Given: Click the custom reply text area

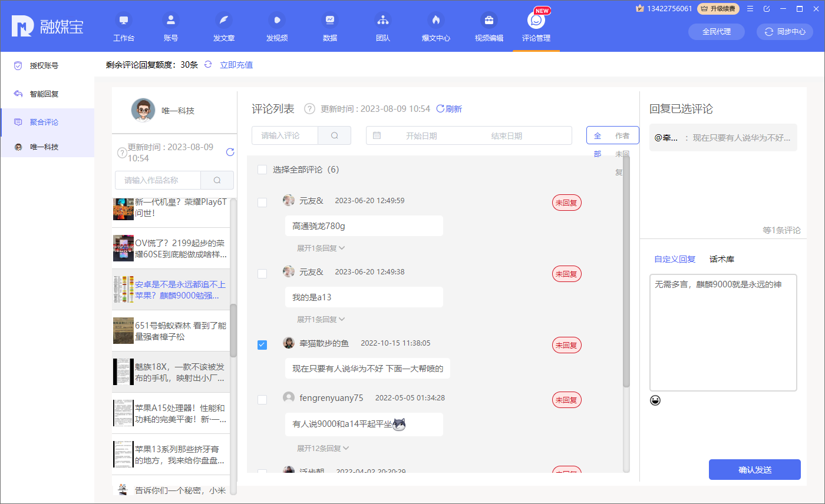Looking at the screenshot, I should click(x=723, y=333).
